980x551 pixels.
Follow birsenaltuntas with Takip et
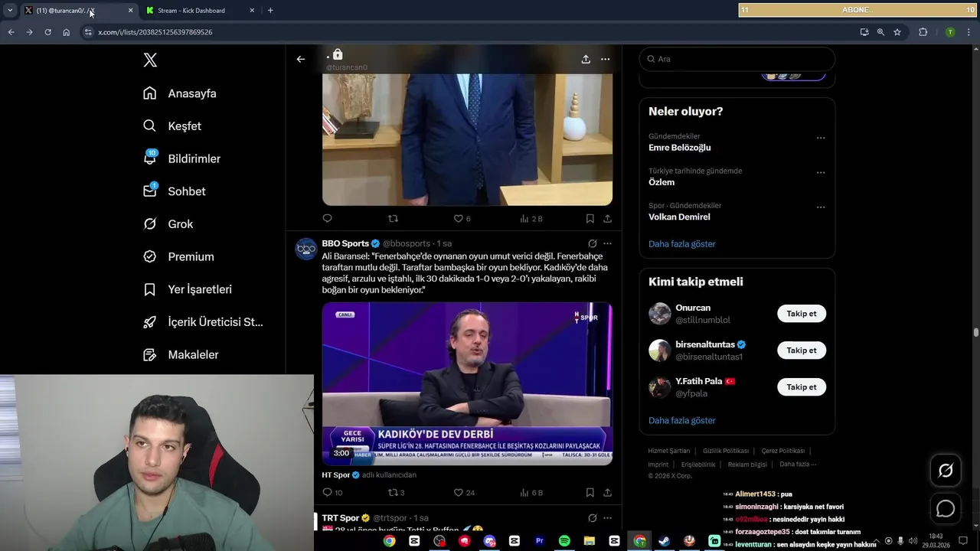[x=802, y=350]
